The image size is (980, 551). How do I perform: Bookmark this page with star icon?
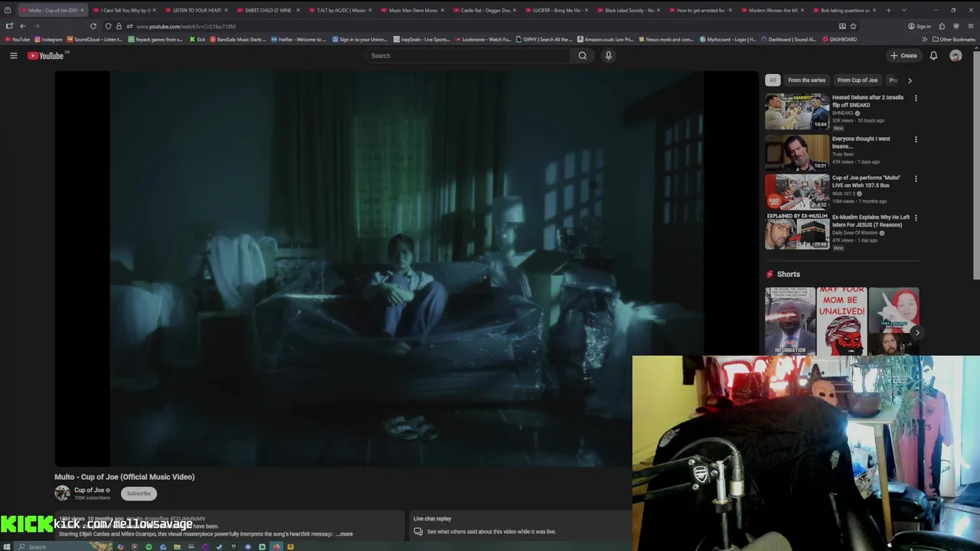(x=853, y=26)
